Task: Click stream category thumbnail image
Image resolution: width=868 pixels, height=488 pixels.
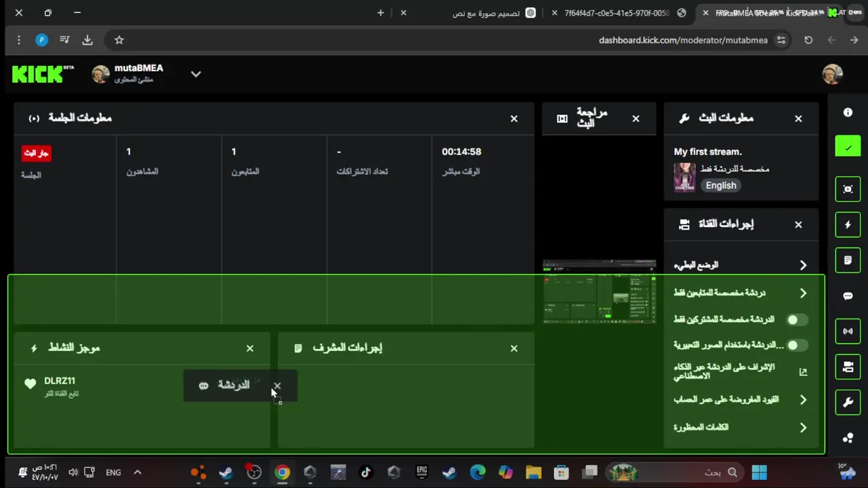Action: coord(684,178)
